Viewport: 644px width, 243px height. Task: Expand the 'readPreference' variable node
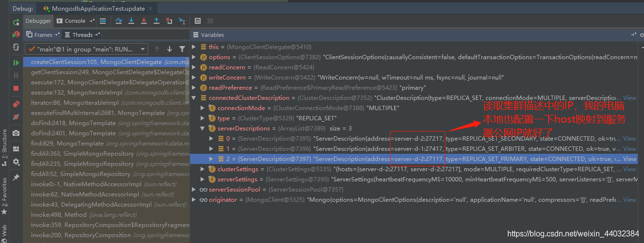[x=194, y=88]
